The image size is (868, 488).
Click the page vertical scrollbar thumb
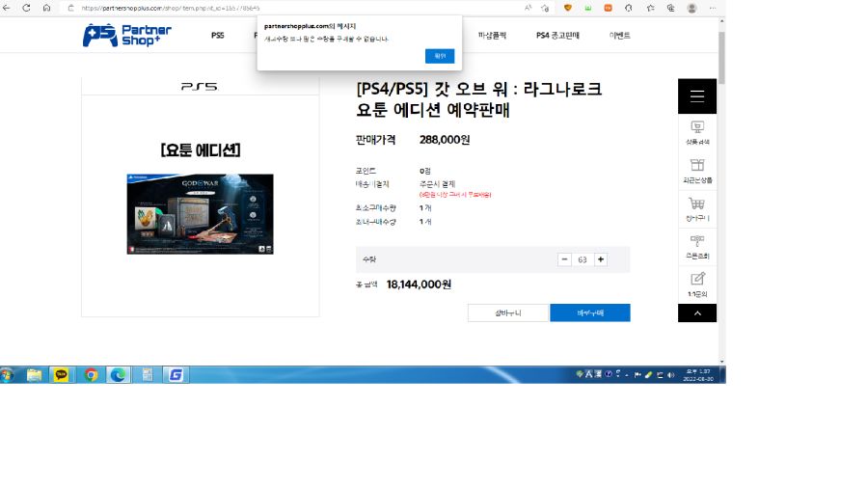pos(721,58)
